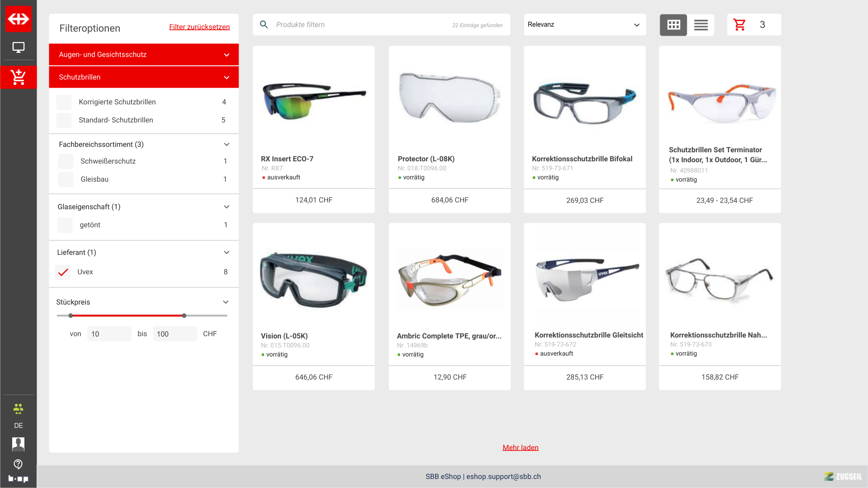Open the help question mark icon
This screenshot has height=488, width=868.
pos(18,464)
